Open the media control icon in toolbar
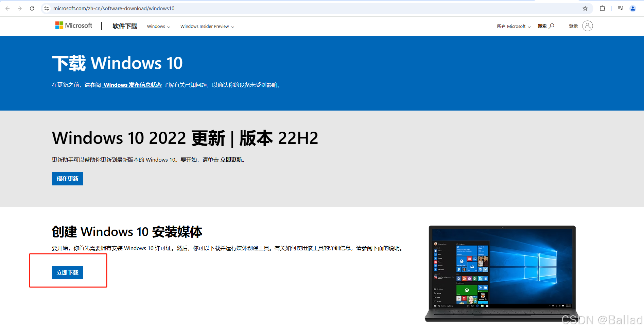The image size is (644, 331). 621,9
